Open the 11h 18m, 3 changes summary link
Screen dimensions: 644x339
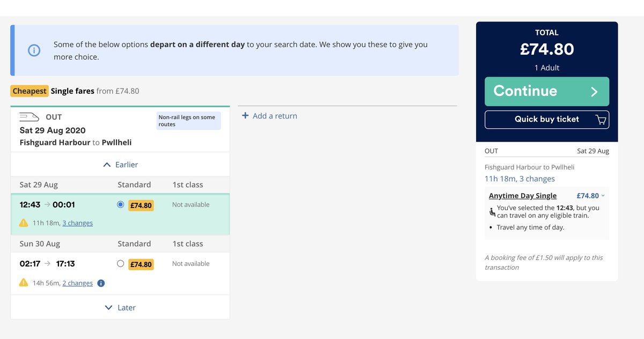click(519, 179)
